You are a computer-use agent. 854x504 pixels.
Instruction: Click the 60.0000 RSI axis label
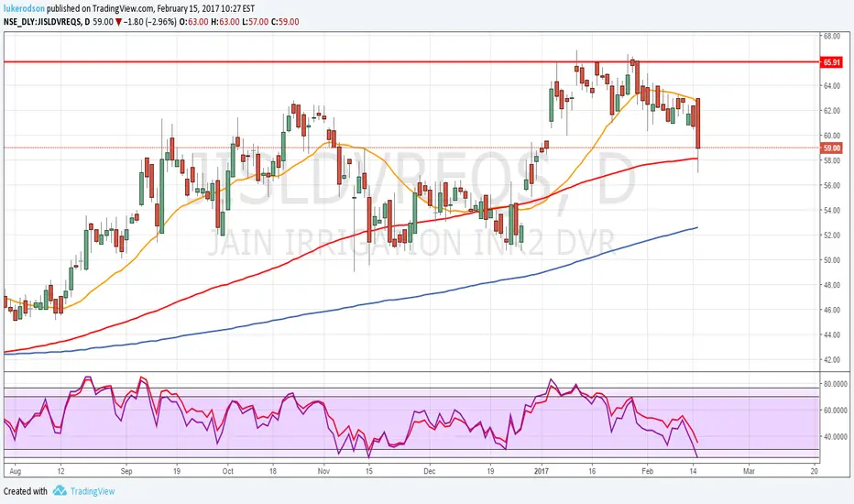tap(835, 410)
